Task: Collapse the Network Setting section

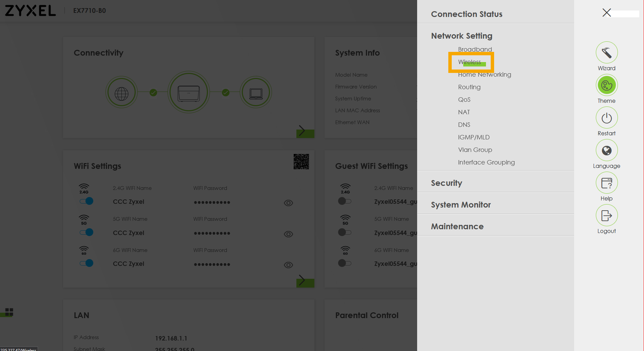Action: (x=462, y=36)
